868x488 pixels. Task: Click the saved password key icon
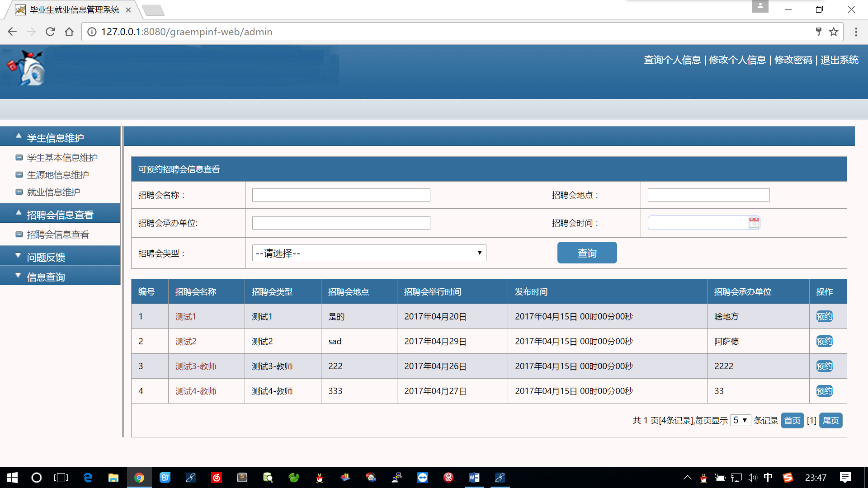tap(818, 32)
